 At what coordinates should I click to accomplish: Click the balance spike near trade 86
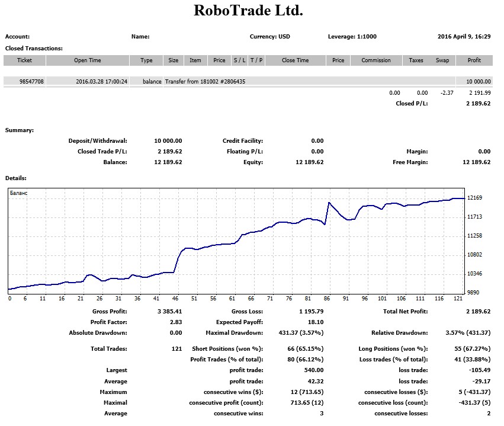click(x=329, y=203)
